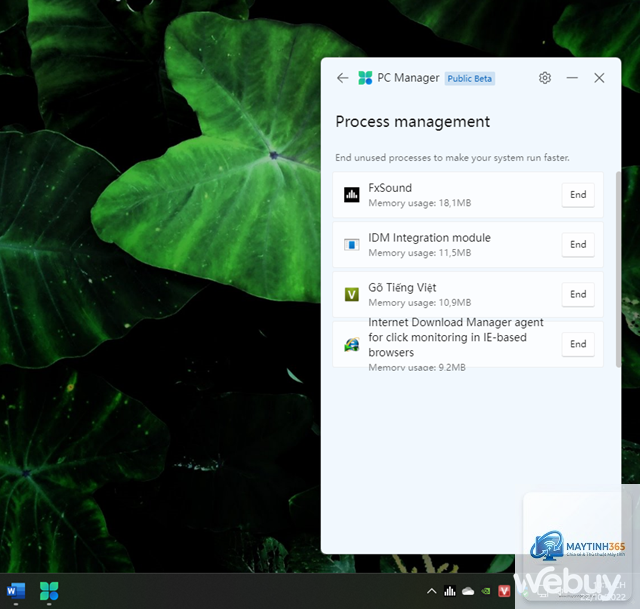Click the End unused processes description

pyautogui.click(x=452, y=158)
